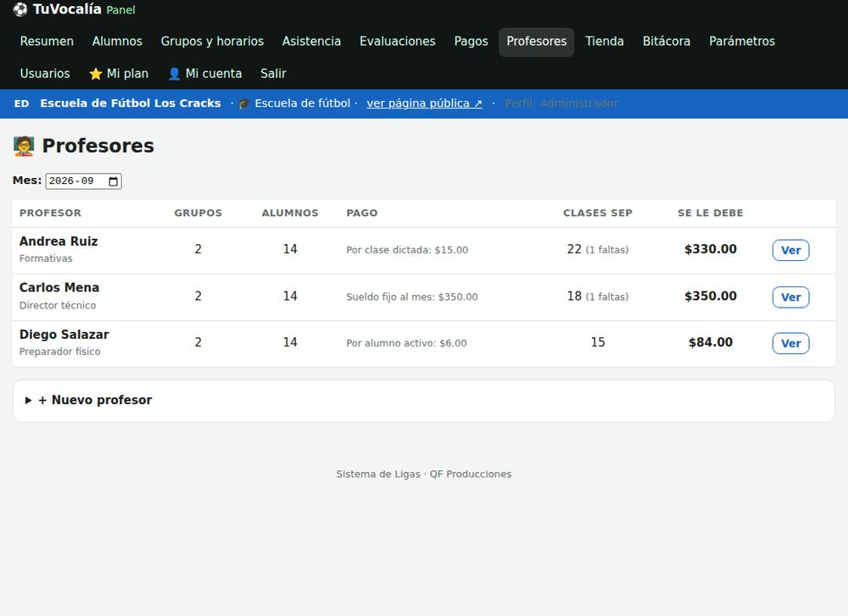Click Carlos Mena's $350.00 amount owed
The image size is (848, 616).
711,296
